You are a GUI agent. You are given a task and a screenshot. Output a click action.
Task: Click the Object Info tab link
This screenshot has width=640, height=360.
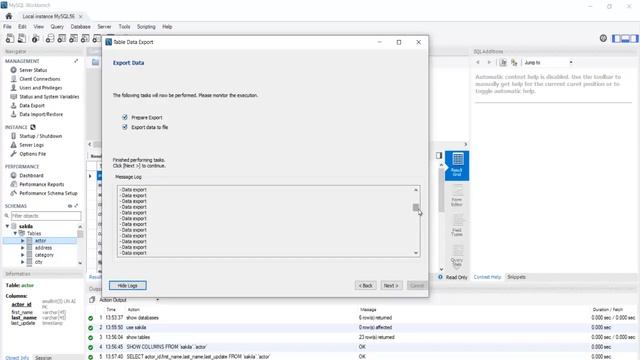[17, 358]
